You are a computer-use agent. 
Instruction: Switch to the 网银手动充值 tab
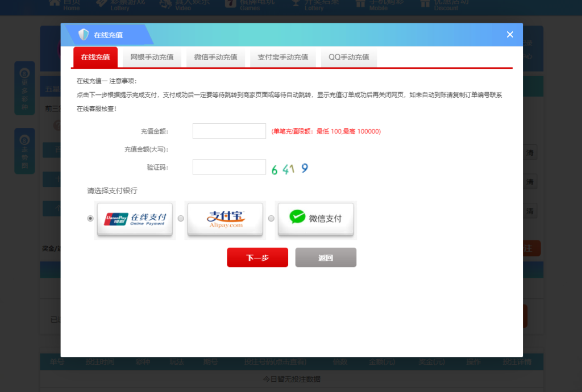tap(152, 57)
